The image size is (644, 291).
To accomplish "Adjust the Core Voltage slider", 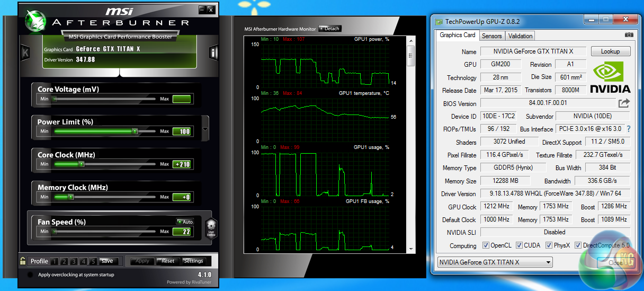I will pos(104,99).
